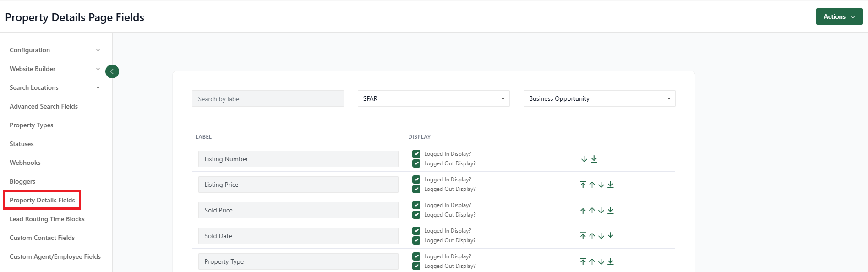
Task: Edit the Property Type label field
Action: tap(298, 261)
